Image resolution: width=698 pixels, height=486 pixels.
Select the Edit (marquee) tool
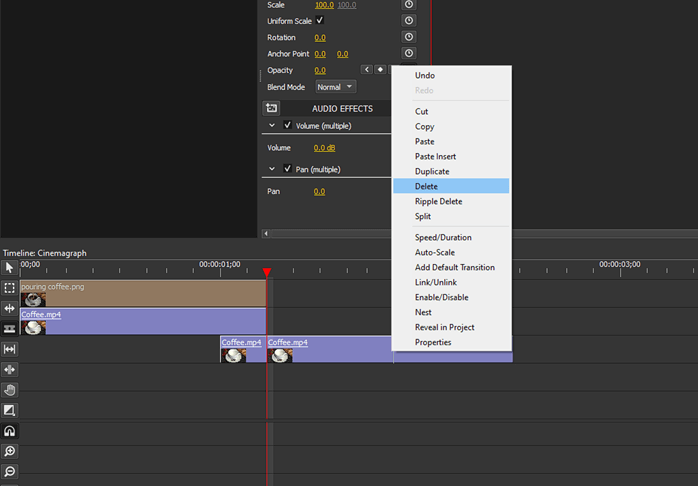click(9, 288)
